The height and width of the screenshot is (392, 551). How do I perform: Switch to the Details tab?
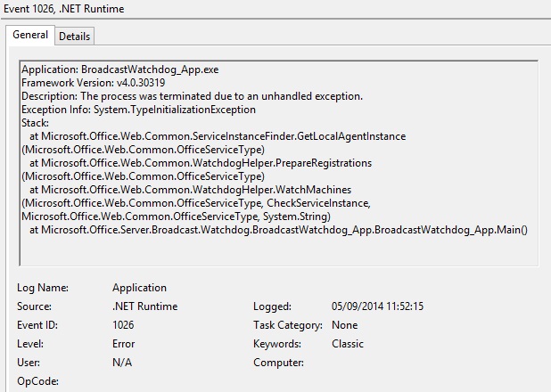point(75,37)
